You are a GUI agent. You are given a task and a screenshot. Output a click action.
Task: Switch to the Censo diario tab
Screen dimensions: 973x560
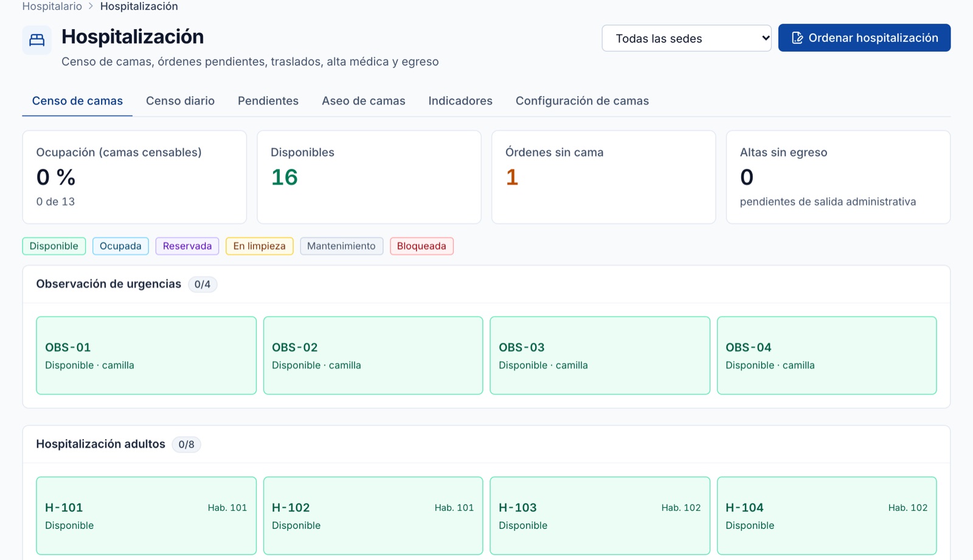coord(180,101)
